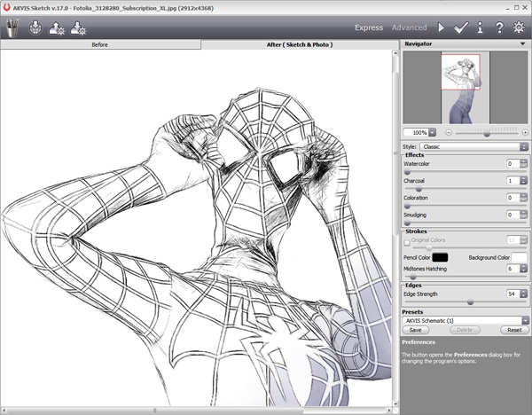Zoom out with the minus circle icon
Viewport: 532px width, 415px height.
pyautogui.click(x=449, y=133)
